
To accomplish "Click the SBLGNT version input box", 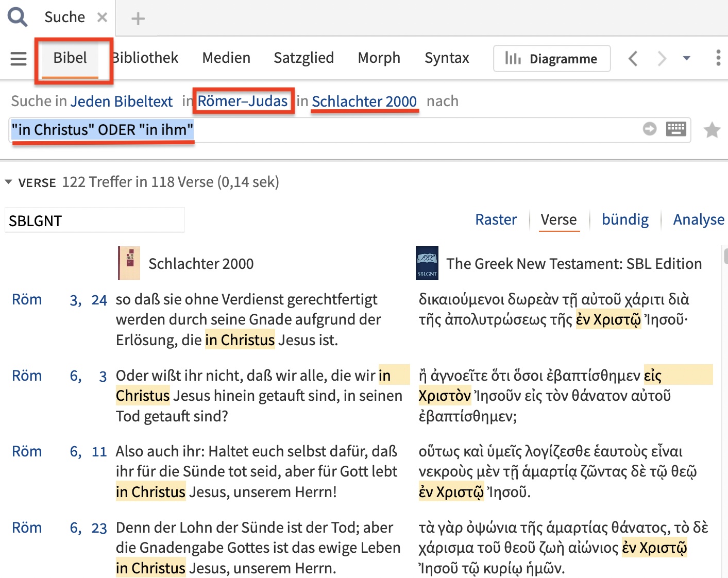I will 95,220.
